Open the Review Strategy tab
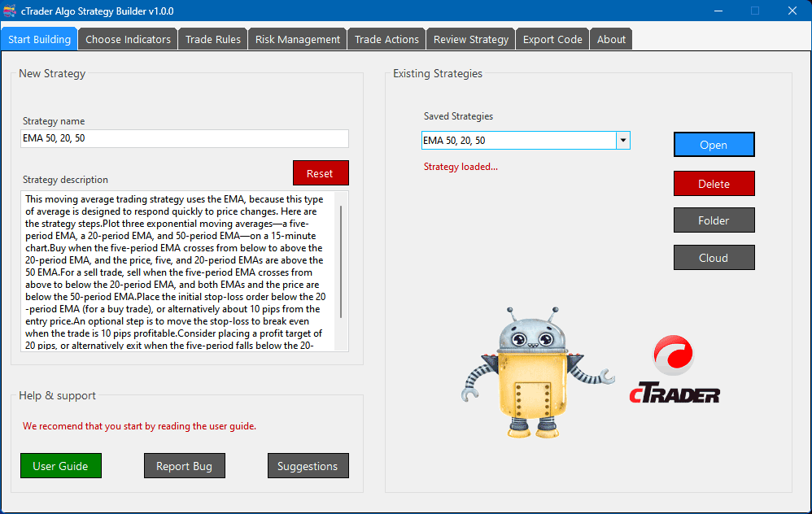812x514 pixels. [471, 39]
